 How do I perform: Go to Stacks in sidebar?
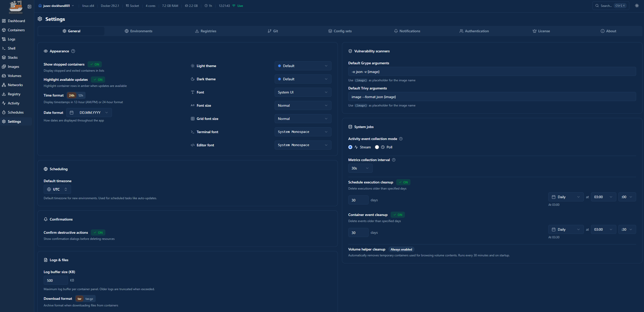coord(12,57)
